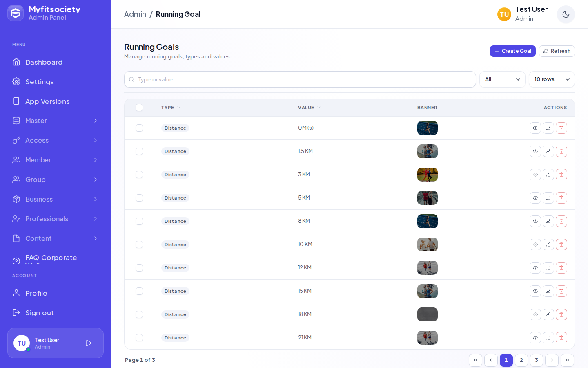588x368 pixels.
Task: Click the Create Goal button
Action: point(513,51)
